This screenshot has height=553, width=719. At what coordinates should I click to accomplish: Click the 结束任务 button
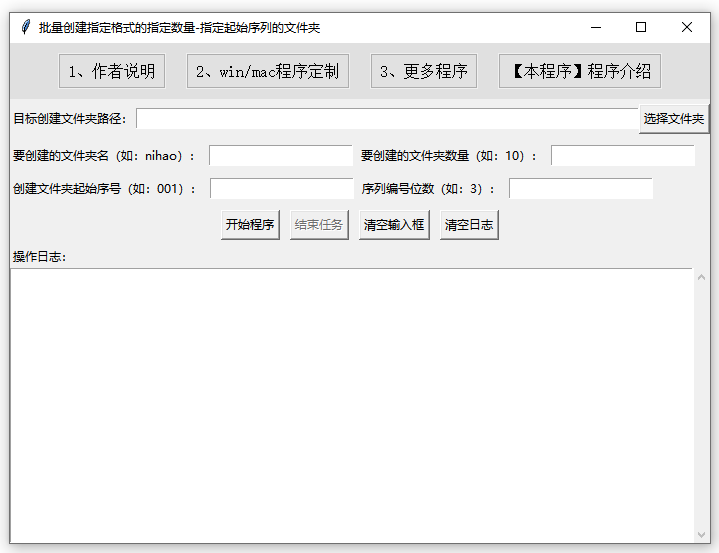click(x=319, y=225)
